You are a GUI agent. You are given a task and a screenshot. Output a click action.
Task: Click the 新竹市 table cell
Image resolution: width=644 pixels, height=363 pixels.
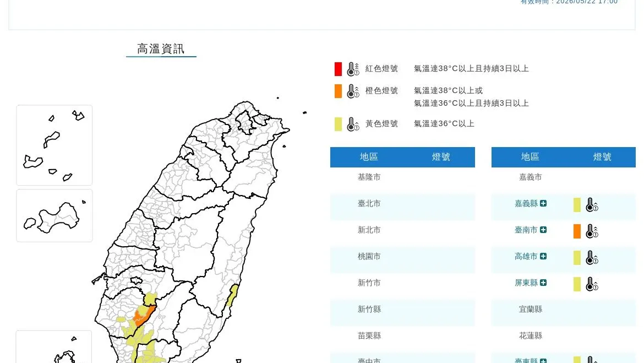tap(369, 283)
